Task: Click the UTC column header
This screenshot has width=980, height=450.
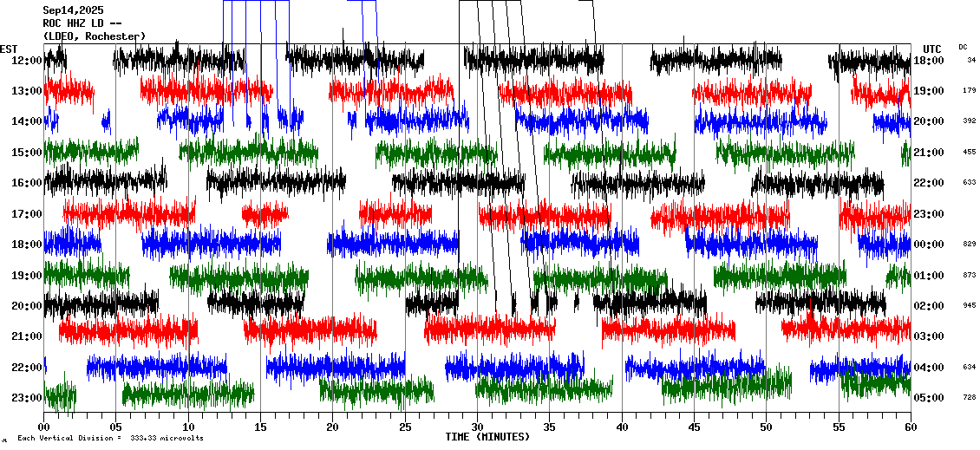Action: tap(931, 49)
